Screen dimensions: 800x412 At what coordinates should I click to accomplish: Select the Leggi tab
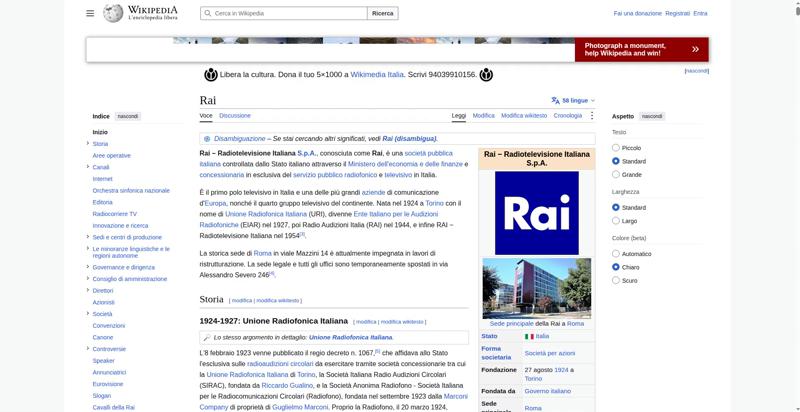(x=459, y=116)
